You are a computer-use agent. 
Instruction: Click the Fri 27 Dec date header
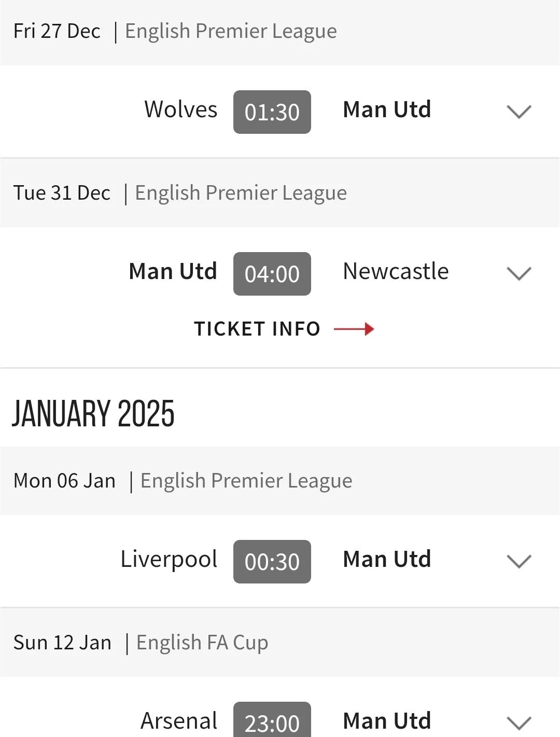pyautogui.click(x=57, y=31)
